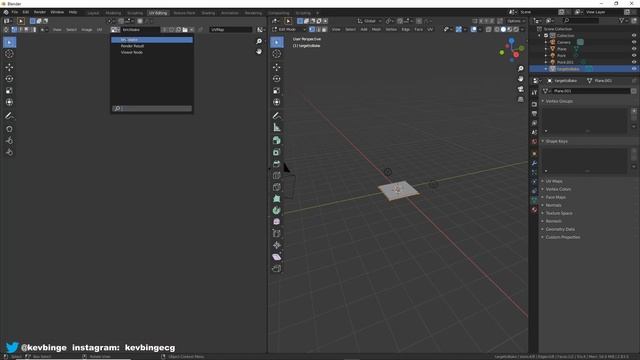Viewport: 640px width, 360px height.
Task: Select the Inset Faces tool
Action: click(277, 152)
